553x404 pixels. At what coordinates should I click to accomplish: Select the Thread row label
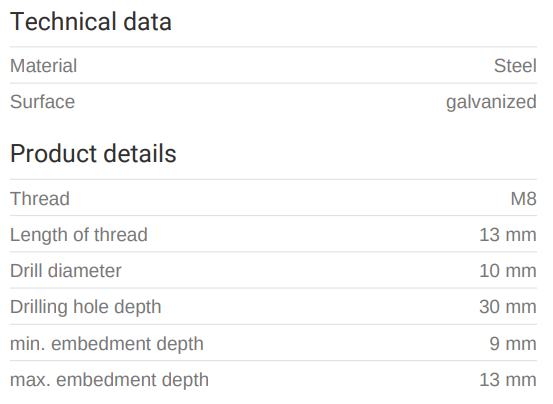point(40,198)
